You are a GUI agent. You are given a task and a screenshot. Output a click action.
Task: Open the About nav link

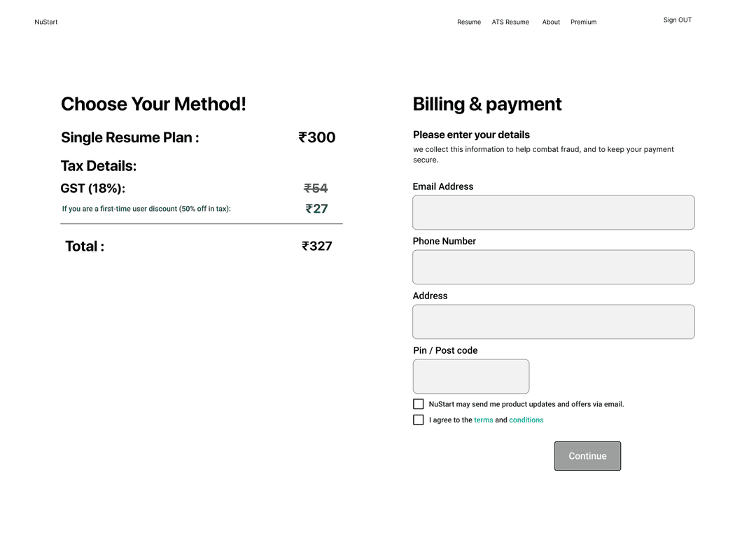click(551, 22)
